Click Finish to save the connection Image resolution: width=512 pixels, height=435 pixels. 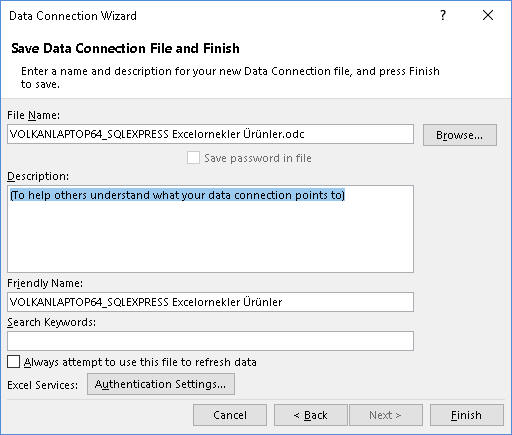pos(467,415)
